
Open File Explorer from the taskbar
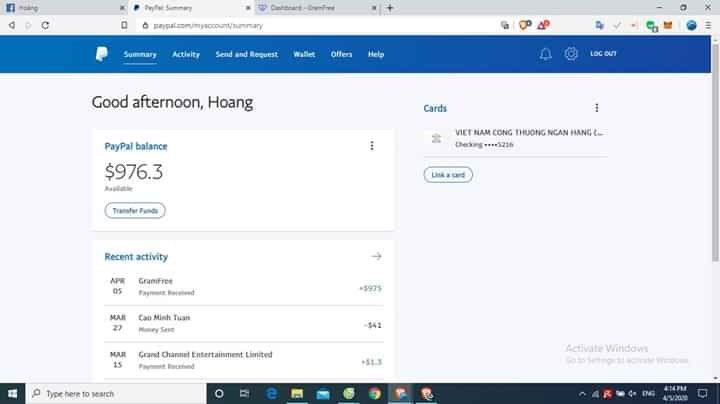click(297, 394)
